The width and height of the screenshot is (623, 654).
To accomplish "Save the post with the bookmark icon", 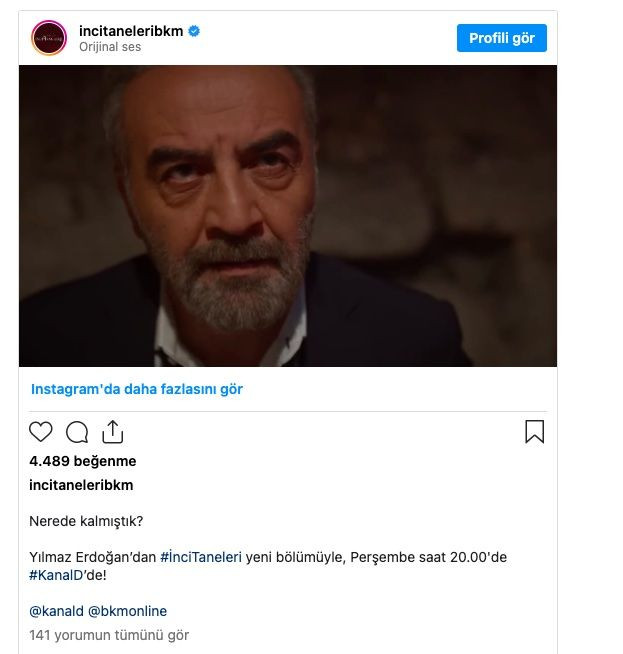I will 534,432.
